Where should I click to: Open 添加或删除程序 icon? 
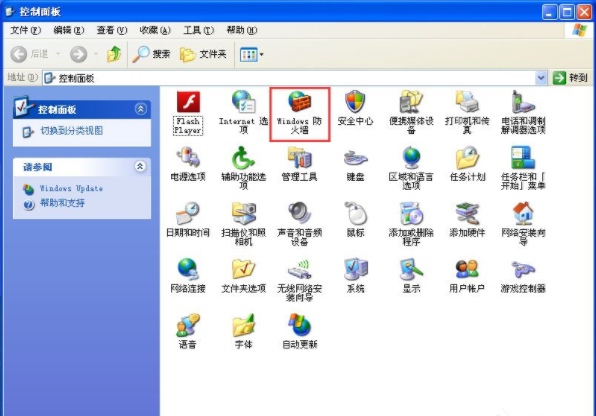click(411, 214)
